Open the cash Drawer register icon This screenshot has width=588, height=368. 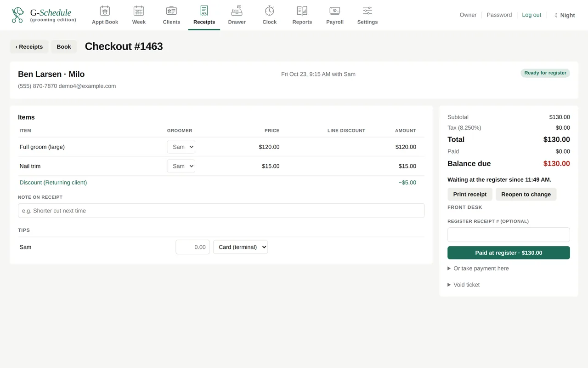(237, 11)
